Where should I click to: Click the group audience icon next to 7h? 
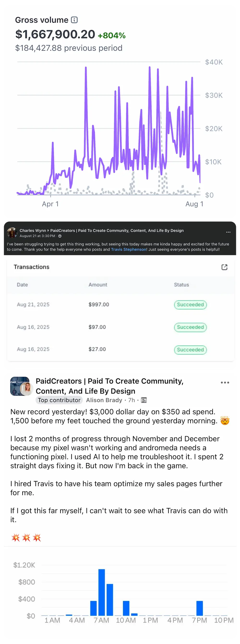[144, 400]
